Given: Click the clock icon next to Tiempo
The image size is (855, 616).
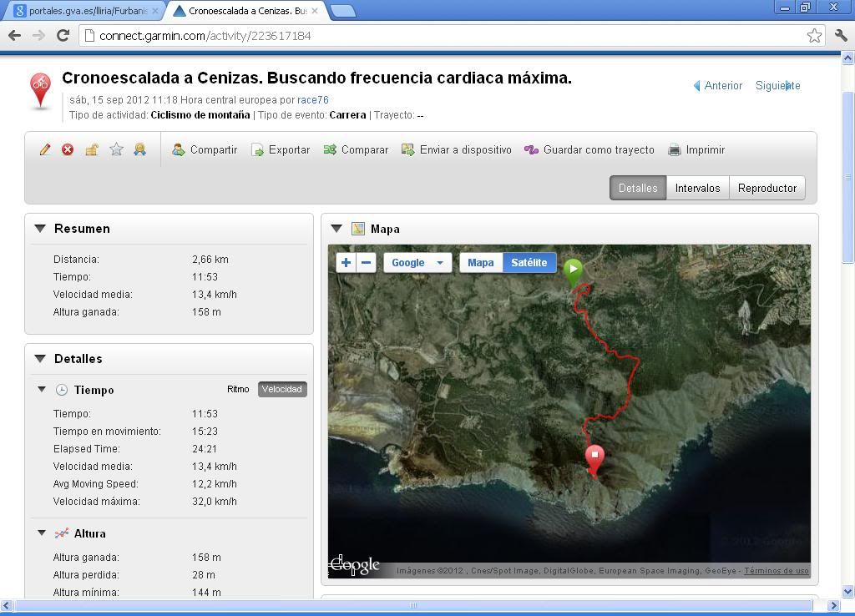Looking at the screenshot, I should (62, 390).
